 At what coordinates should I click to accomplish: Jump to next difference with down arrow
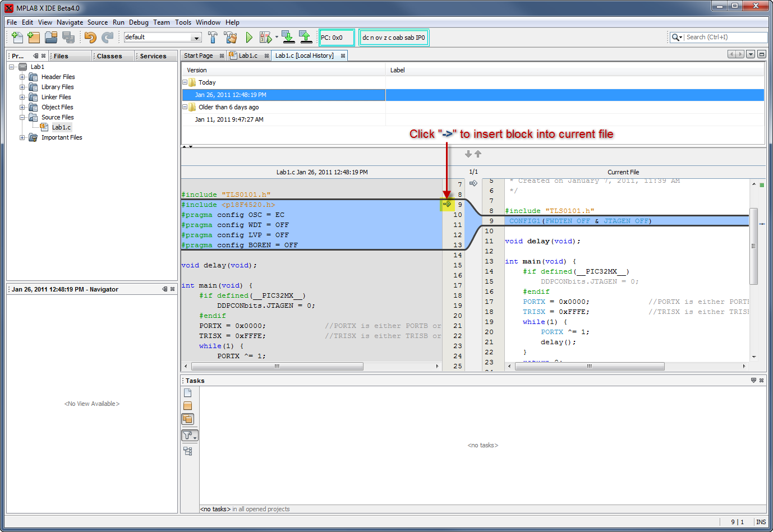(468, 154)
